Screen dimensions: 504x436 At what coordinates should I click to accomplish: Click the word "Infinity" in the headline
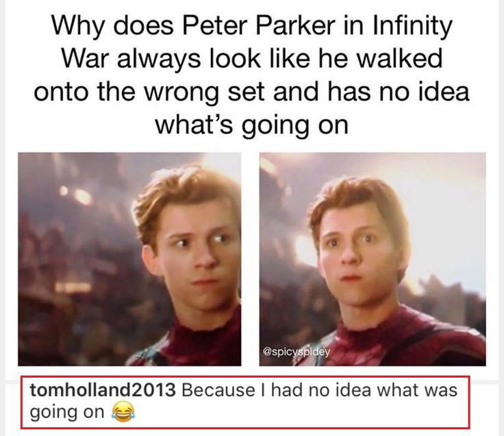(x=412, y=26)
